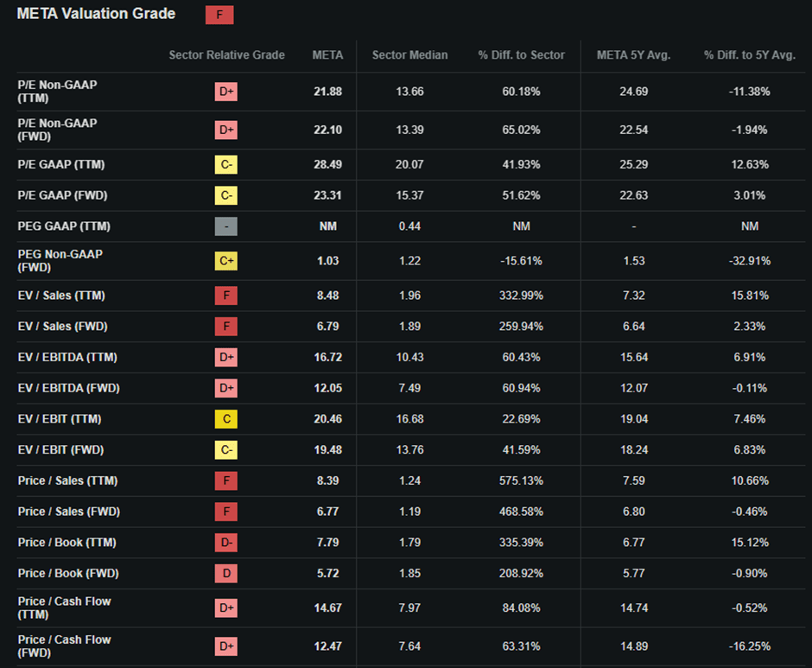
Task: Click the Sector Relative Grade column header
Action: [x=227, y=55]
